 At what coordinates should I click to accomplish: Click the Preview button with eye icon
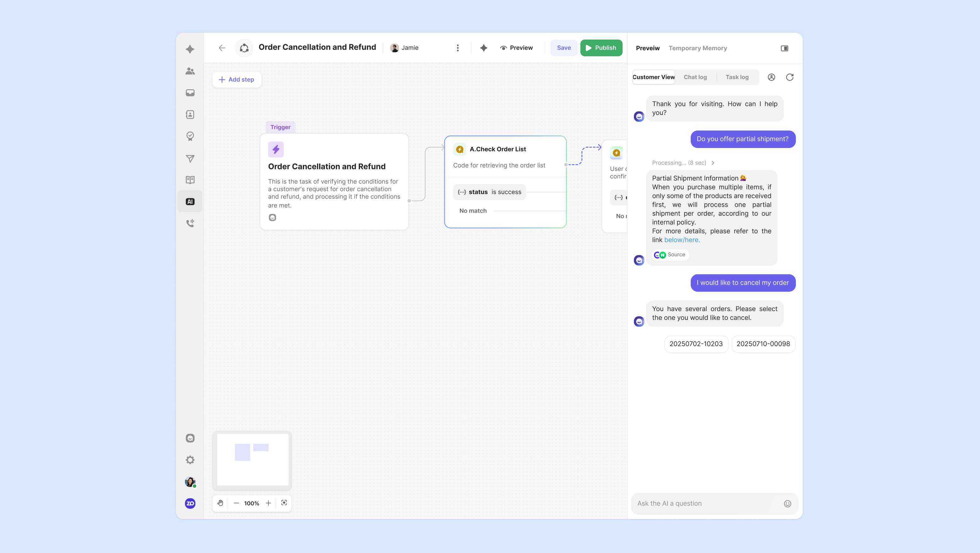[x=516, y=47]
